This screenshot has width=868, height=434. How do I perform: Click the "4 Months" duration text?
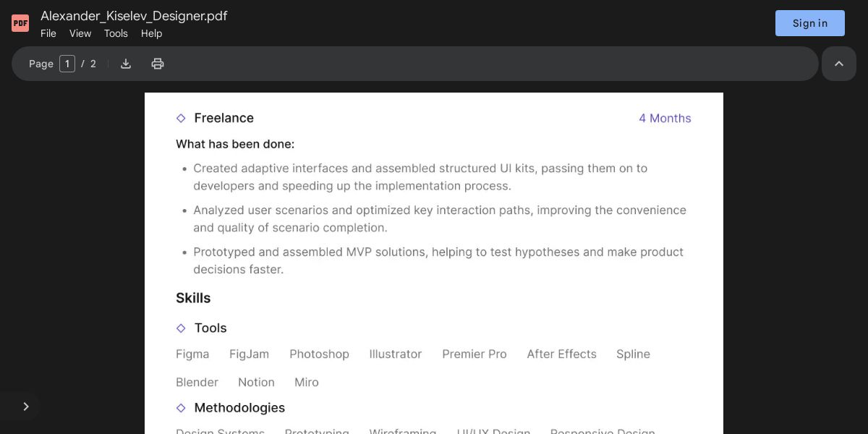pos(665,118)
